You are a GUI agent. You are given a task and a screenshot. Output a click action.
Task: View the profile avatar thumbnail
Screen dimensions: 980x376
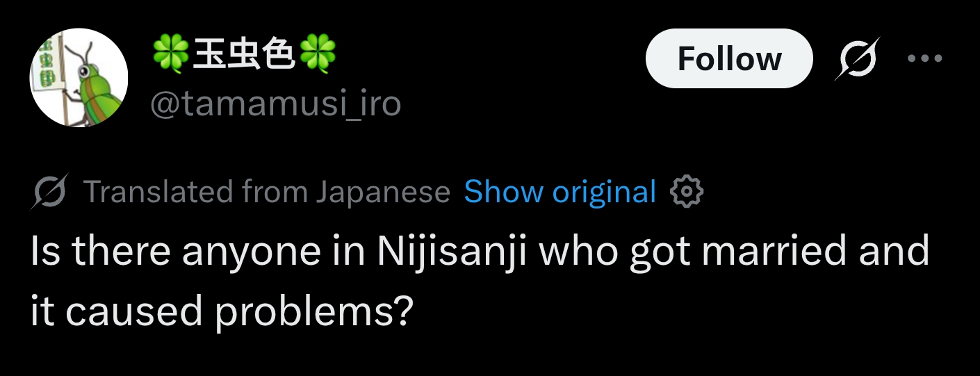(x=79, y=77)
